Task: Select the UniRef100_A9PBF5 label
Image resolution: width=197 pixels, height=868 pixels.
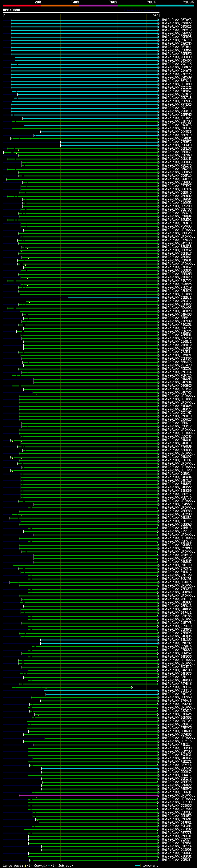Action: coord(176,54)
